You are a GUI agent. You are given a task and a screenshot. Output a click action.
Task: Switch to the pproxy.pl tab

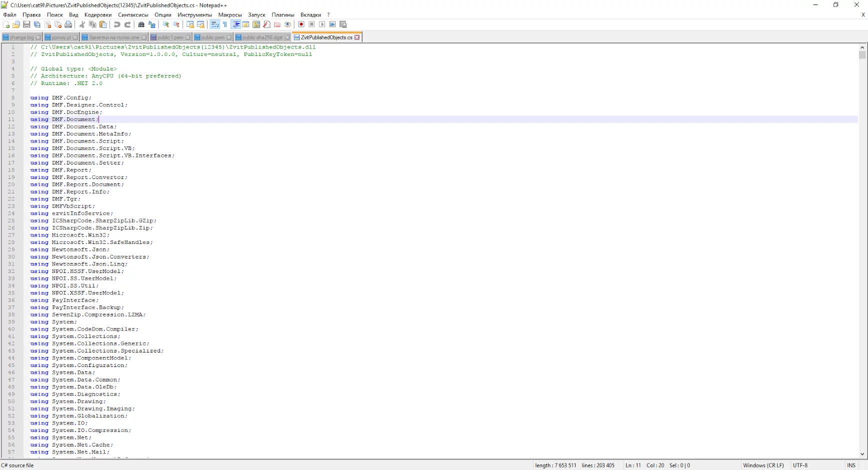(x=61, y=37)
